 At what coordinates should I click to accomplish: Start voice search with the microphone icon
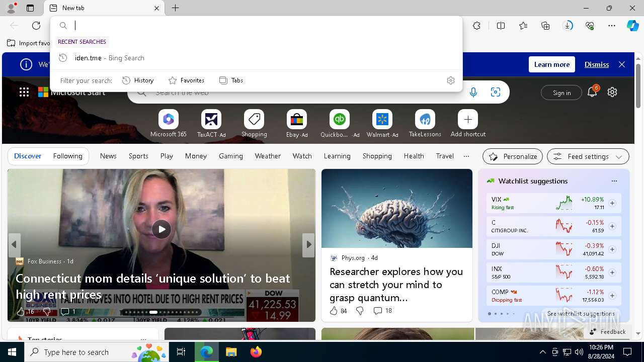[x=473, y=92]
